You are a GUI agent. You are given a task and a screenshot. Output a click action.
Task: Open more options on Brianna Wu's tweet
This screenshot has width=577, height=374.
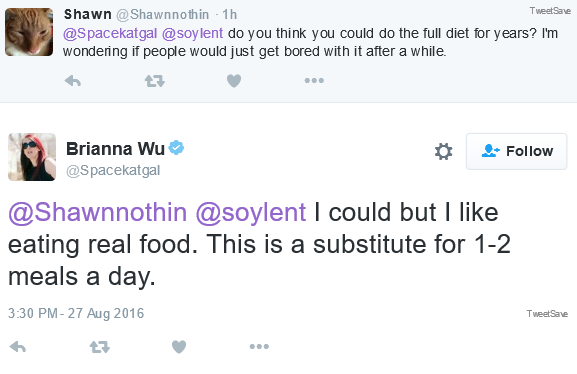[259, 346]
